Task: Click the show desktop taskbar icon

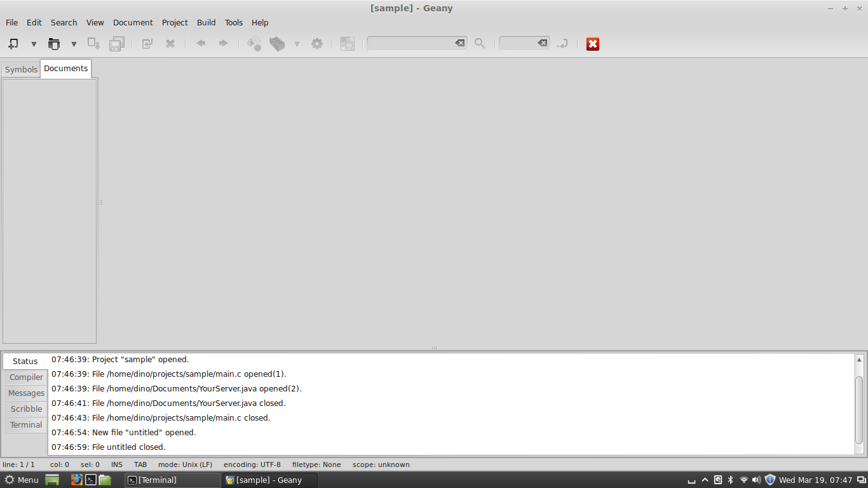Action: point(52,480)
